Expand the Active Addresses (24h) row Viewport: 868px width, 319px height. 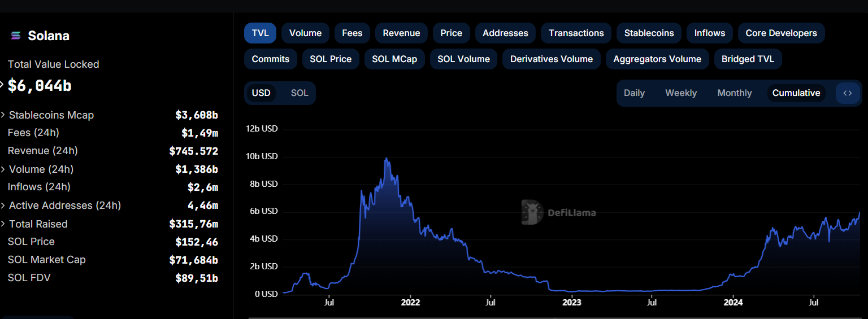3,206
